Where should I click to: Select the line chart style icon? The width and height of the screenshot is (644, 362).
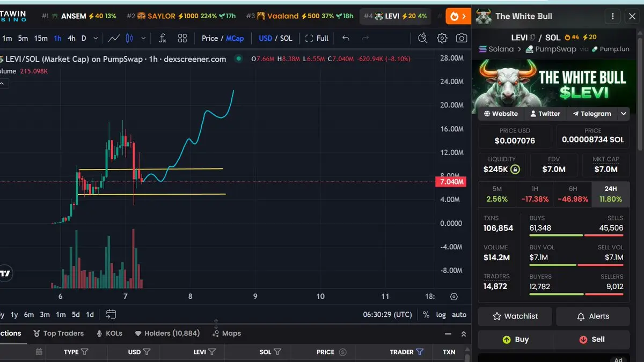pyautogui.click(x=114, y=38)
